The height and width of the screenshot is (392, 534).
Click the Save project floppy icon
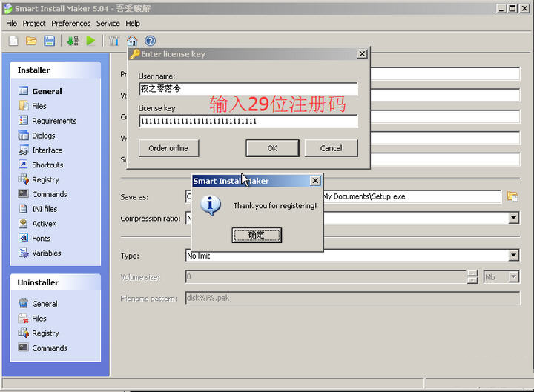click(50, 41)
